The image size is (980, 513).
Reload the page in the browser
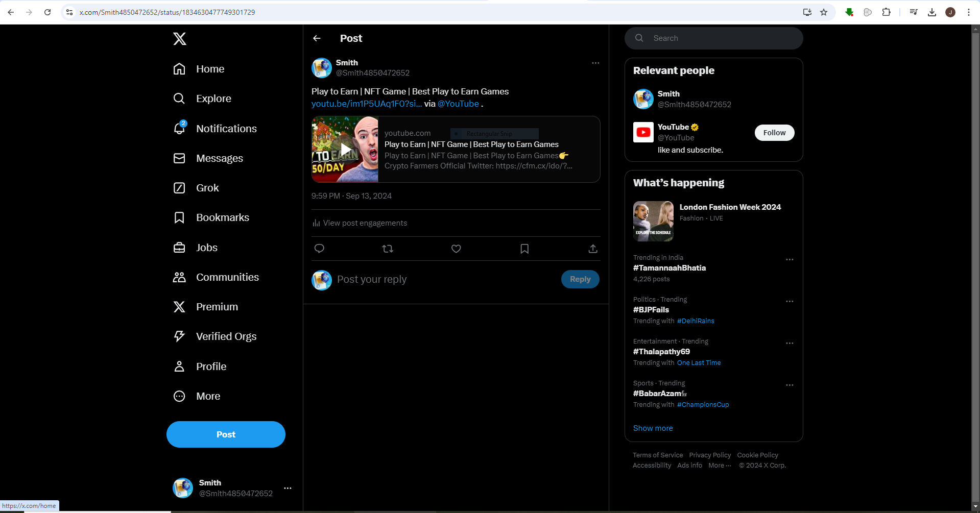coord(47,12)
